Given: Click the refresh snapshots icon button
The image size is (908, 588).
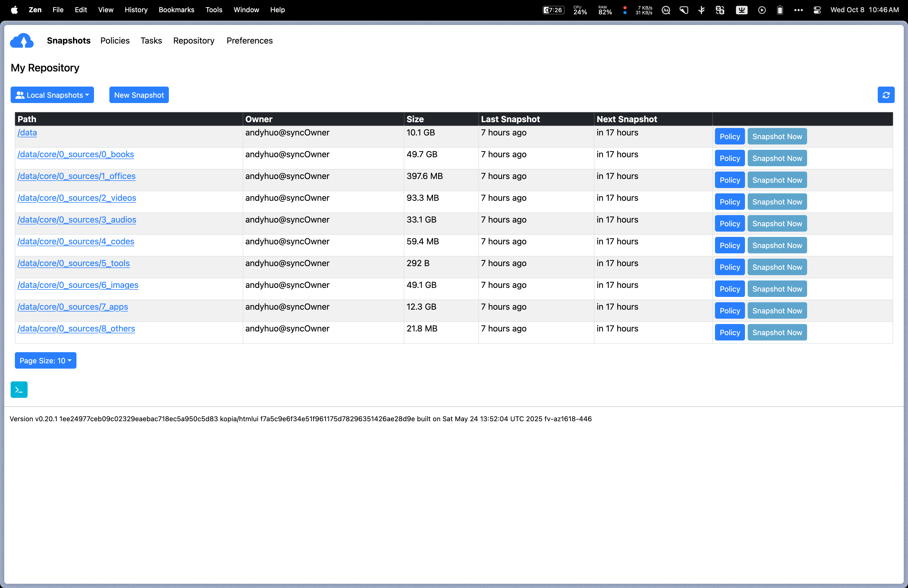Looking at the screenshot, I should (886, 95).
